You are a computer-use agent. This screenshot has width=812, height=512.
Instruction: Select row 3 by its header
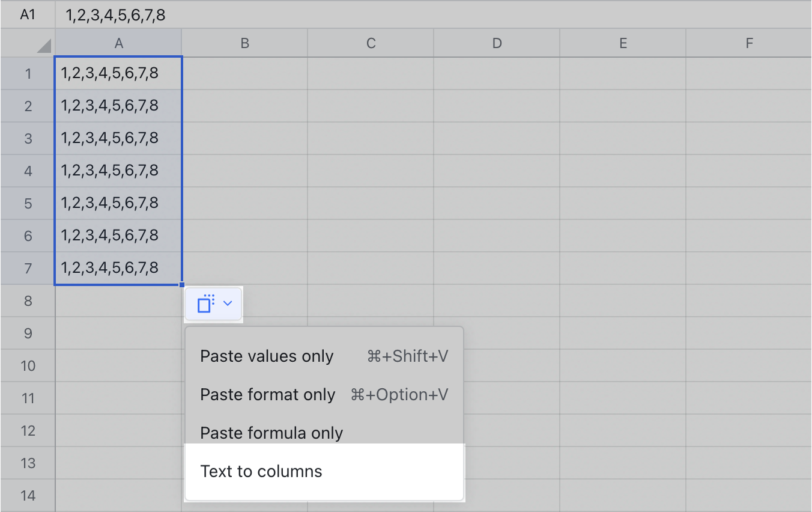[x=28, y=138]
